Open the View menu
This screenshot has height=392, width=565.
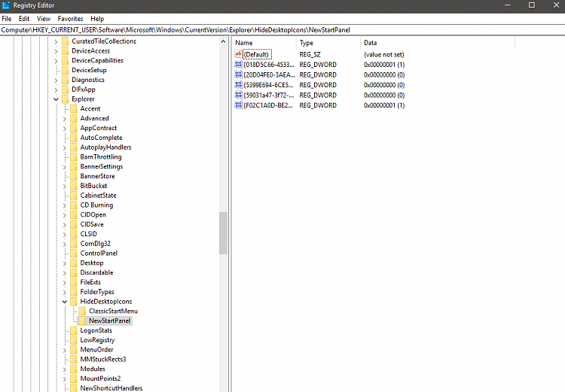click(44, 19)
